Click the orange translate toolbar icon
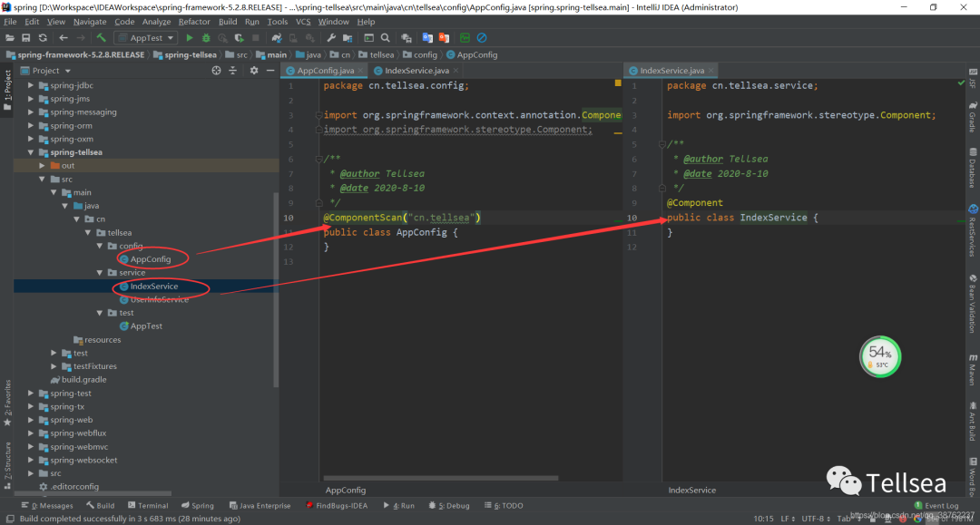980x525 pixels. (x=444, y=38)
